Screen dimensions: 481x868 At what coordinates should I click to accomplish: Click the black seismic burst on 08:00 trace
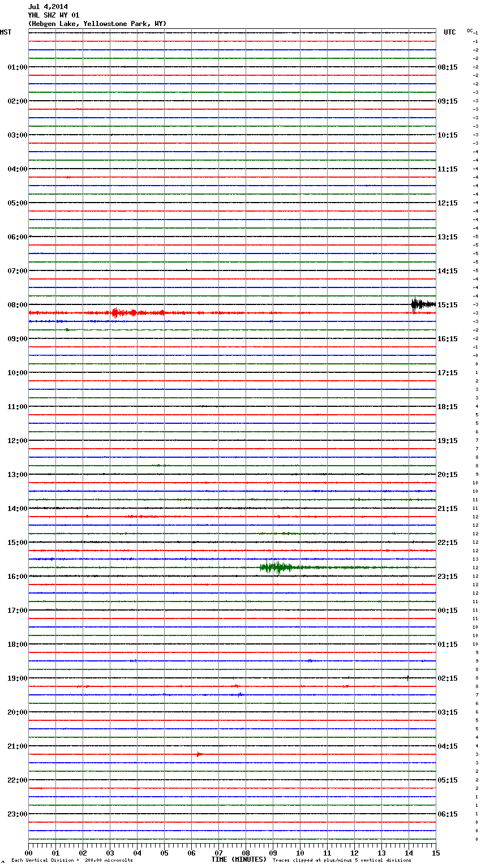coord(423,304)
